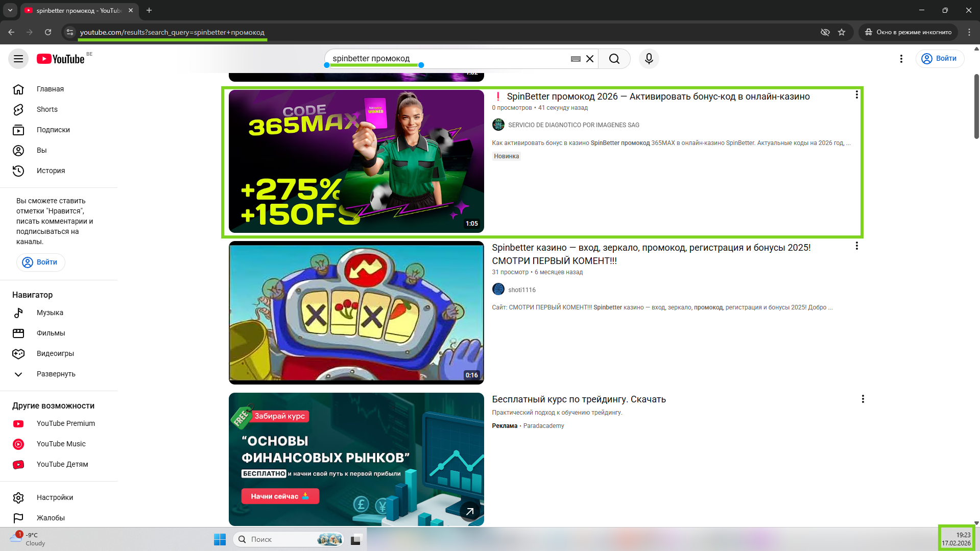Go back with the browser back arrow

point(11,32)
